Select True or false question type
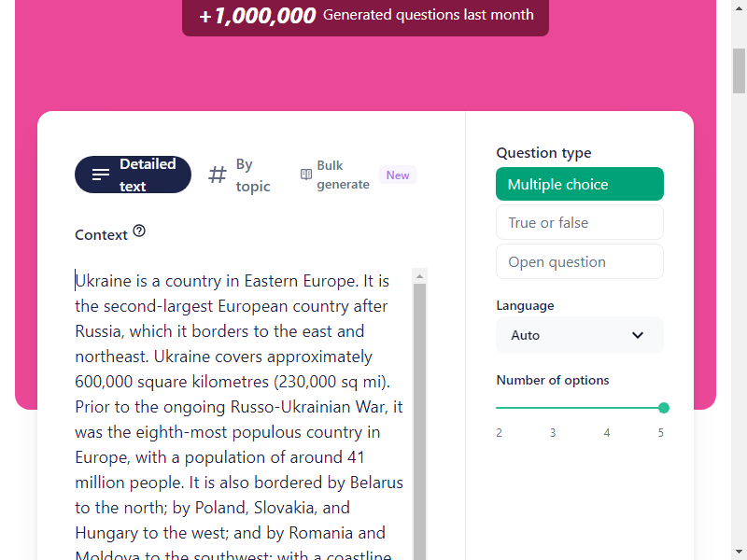The width and height of the screenshot is (747, 560). point(579,222)
